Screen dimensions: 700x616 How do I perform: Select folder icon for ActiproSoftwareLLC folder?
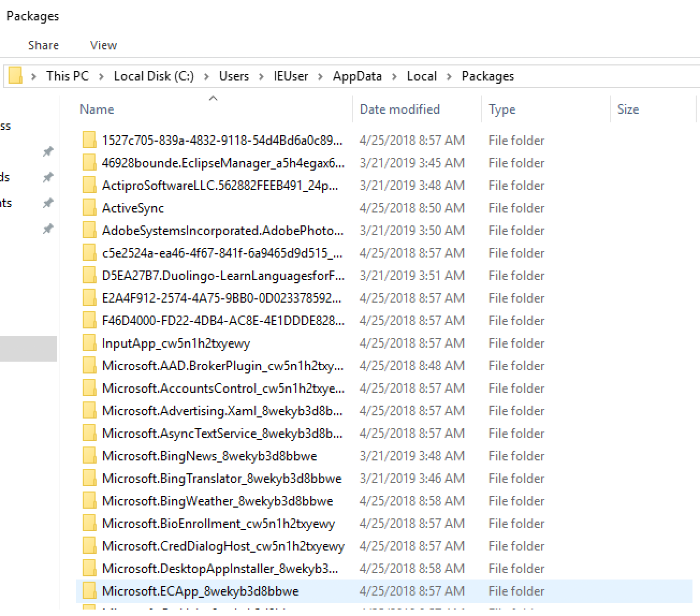tap(89, 185)
